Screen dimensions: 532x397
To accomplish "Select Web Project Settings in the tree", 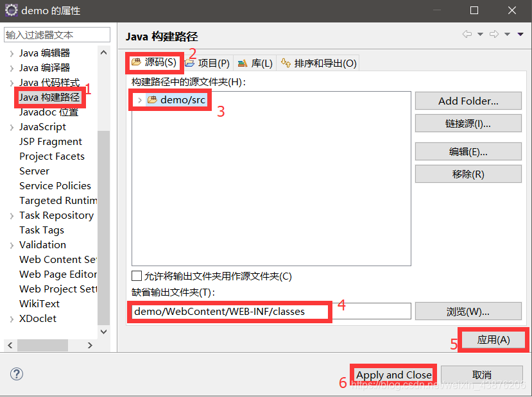I will 58,289.
